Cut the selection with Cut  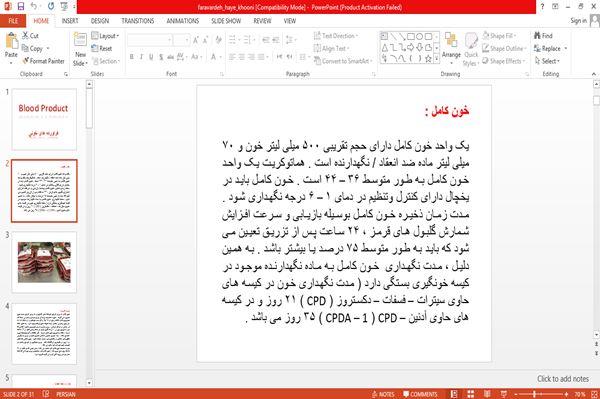coord(30,36)
